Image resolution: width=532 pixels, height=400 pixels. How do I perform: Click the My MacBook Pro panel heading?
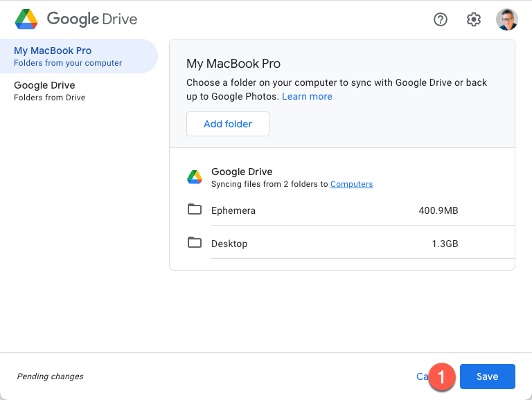(x=233, y=64)
